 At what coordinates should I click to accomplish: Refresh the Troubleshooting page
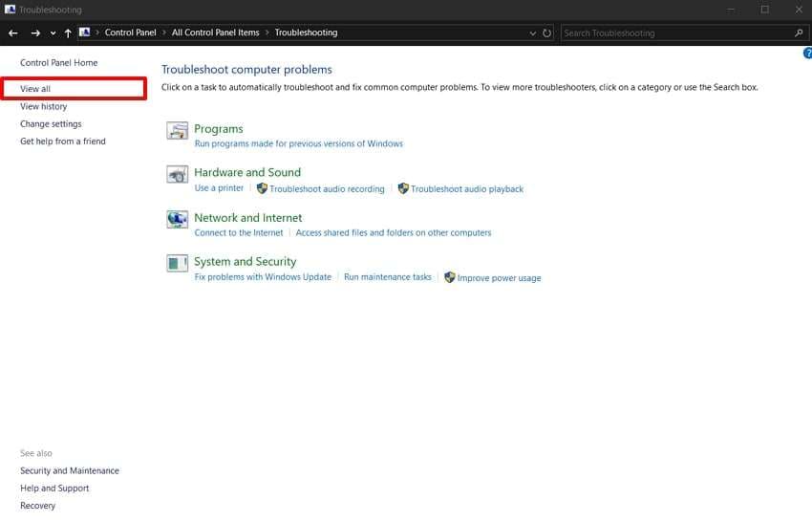tap(546, 33)
